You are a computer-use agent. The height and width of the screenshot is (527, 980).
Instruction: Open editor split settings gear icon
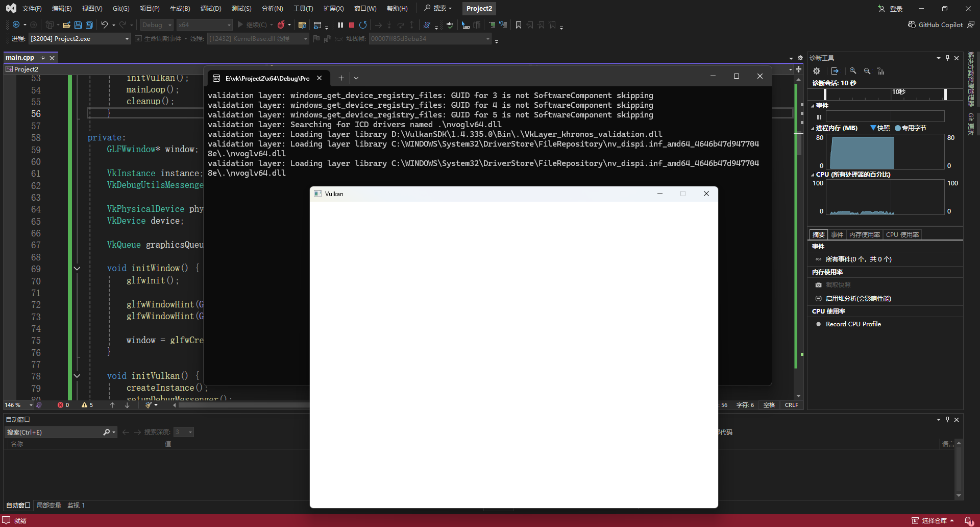point(800,58)
